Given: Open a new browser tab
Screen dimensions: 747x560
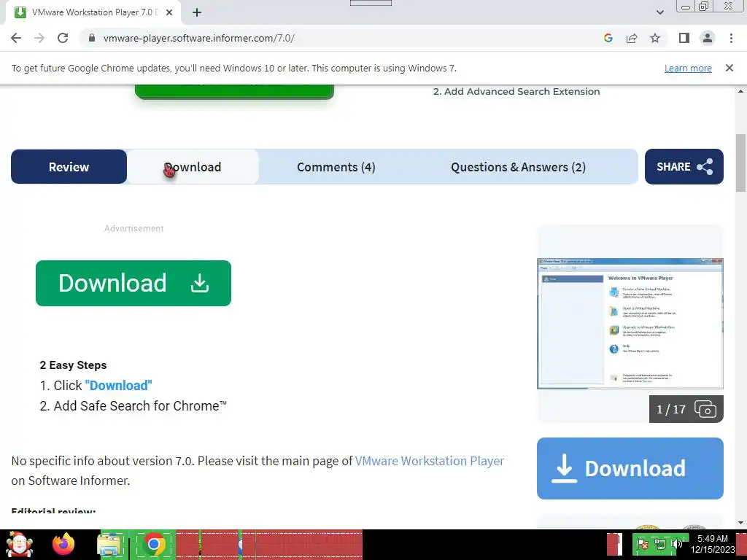Looking at the screenshot, I should pos(197,12).
